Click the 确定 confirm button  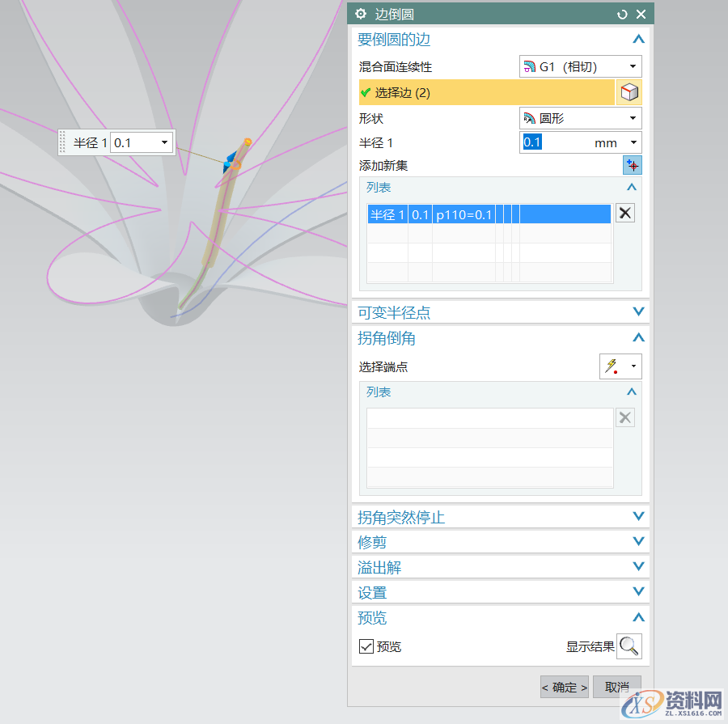click(564, 686)
